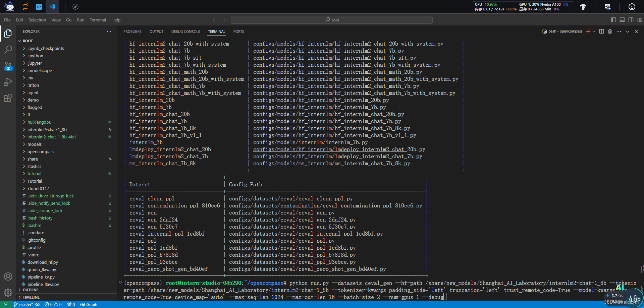
Task: Toggle the bottom panel visibility
Action: [622, 20]
